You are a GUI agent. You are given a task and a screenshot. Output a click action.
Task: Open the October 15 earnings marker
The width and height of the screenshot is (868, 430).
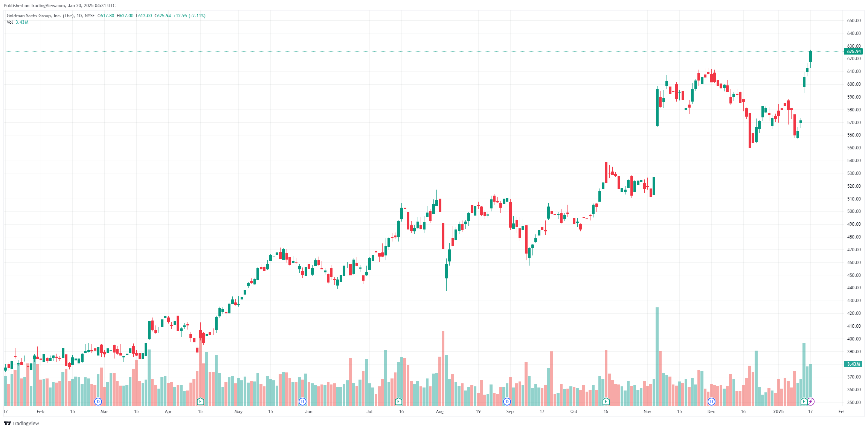pos(606,401)
